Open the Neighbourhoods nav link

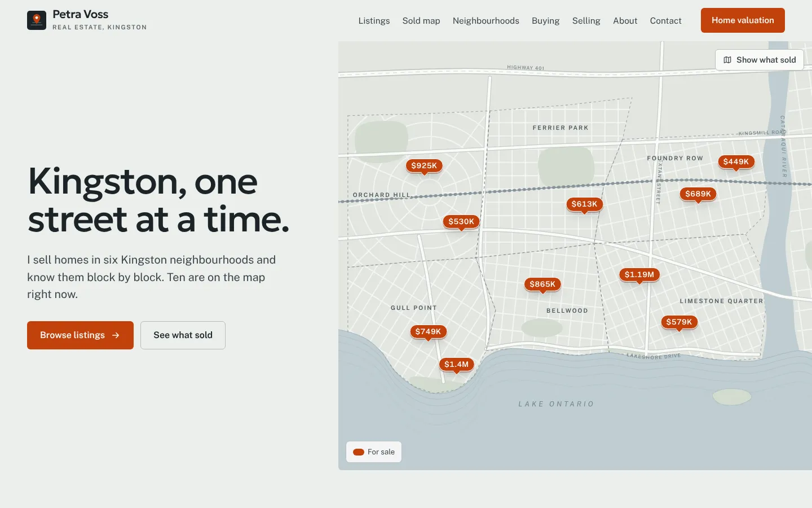click(486, 21)
